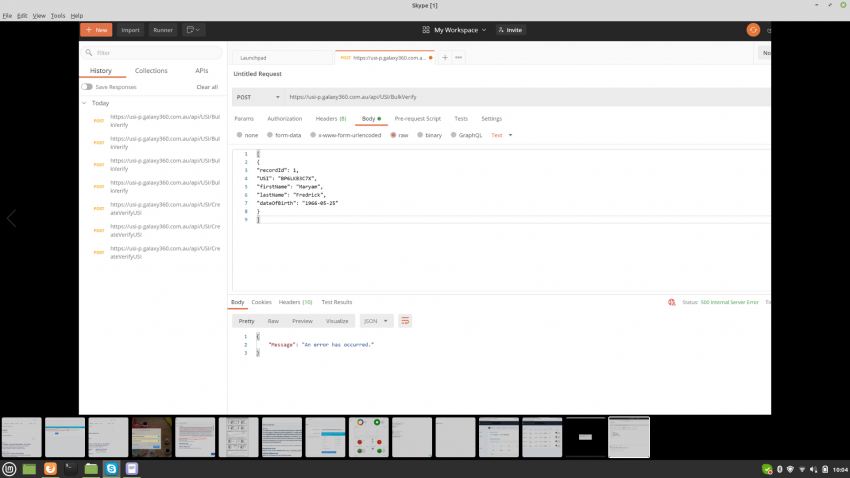Open the Linux Mint start menu
This screenshot has width=850, height=478.
(10, 468)
